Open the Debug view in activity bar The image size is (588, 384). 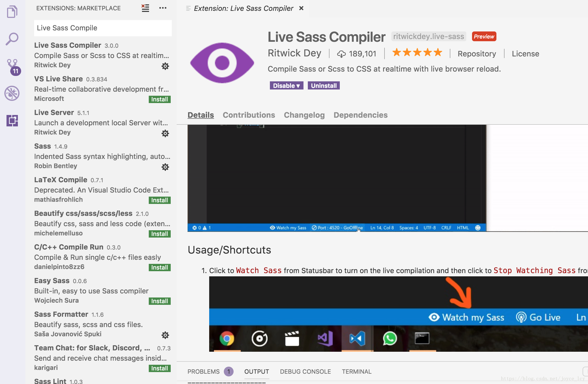12,94
